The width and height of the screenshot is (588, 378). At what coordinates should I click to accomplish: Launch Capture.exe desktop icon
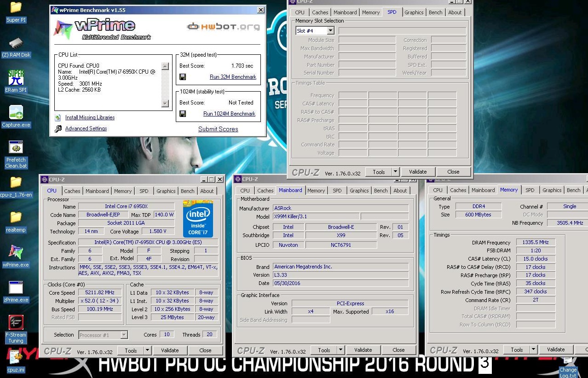(16, 116)
